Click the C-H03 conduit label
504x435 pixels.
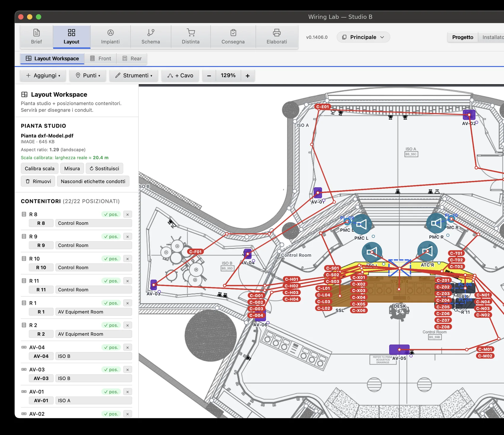(x=292, y=293)
